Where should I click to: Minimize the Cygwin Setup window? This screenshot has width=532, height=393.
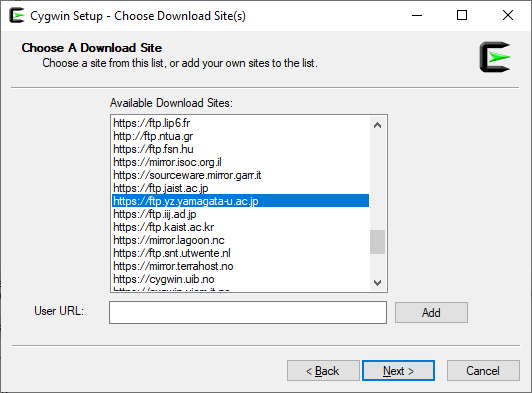(x=417, y=15)
